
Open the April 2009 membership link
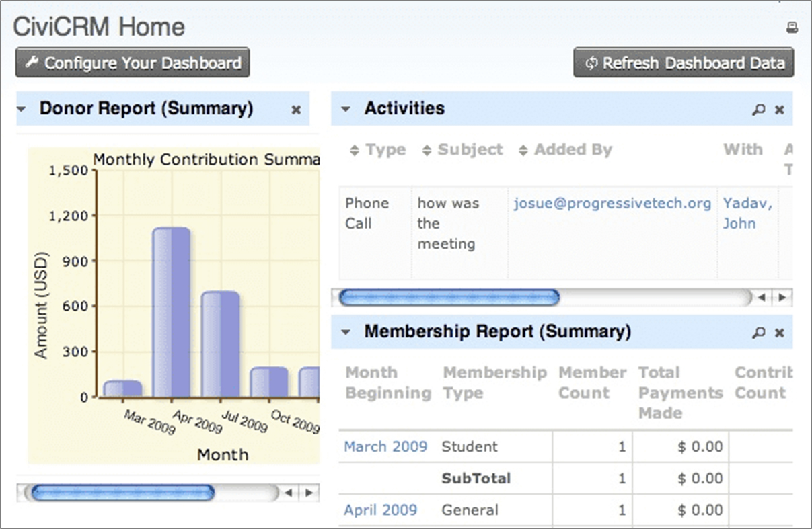coord(381,510)
